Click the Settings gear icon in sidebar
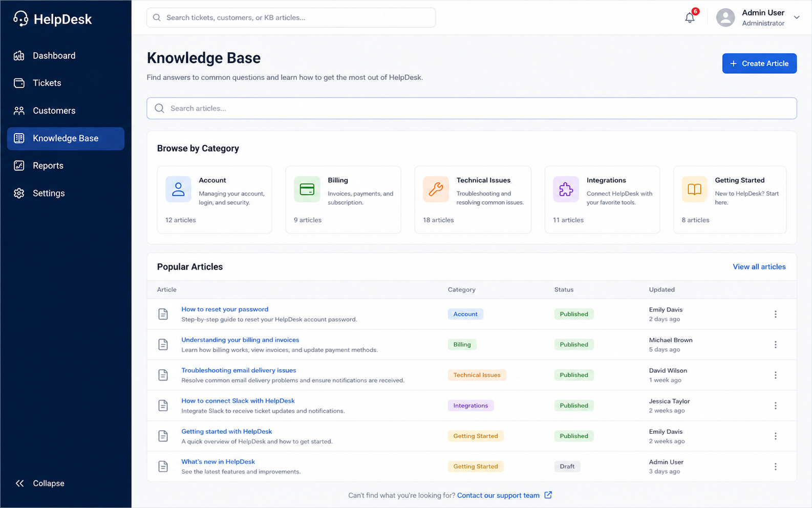 [19, 193]
